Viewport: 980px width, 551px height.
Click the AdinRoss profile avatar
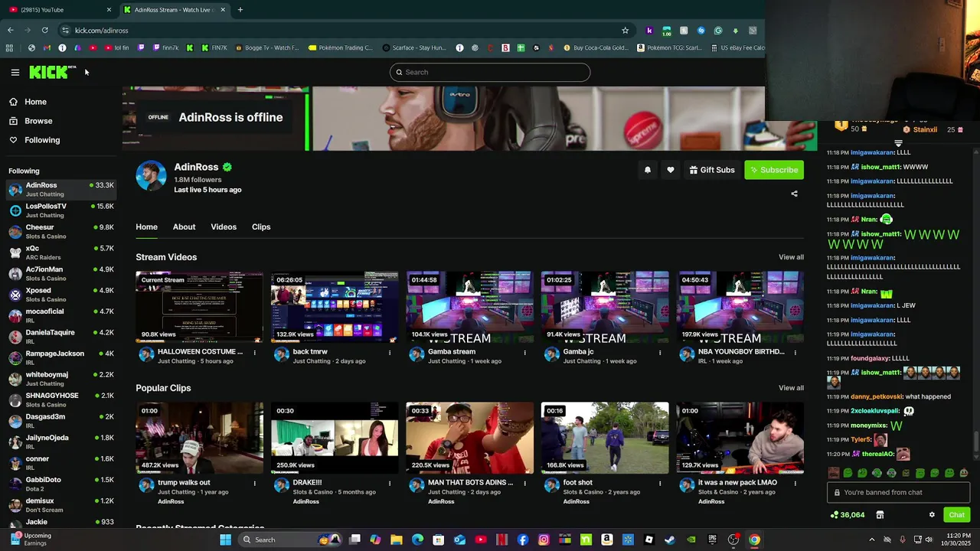point(151,175)
